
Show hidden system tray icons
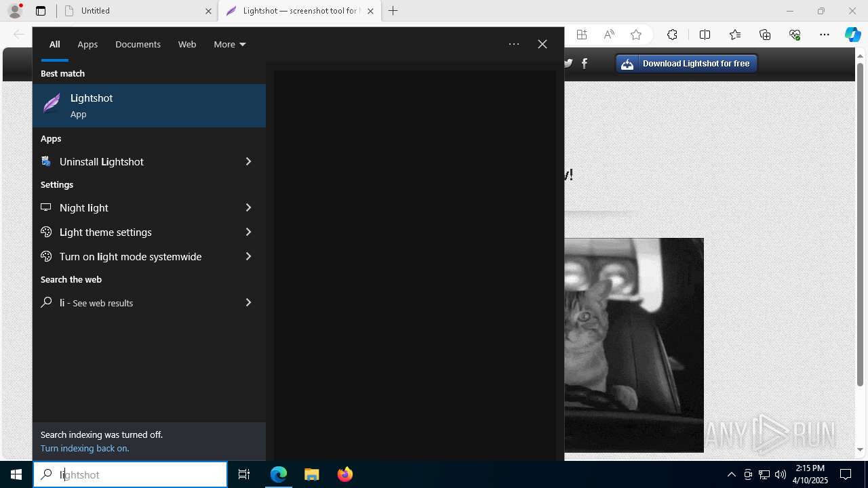tap(731, 474)
